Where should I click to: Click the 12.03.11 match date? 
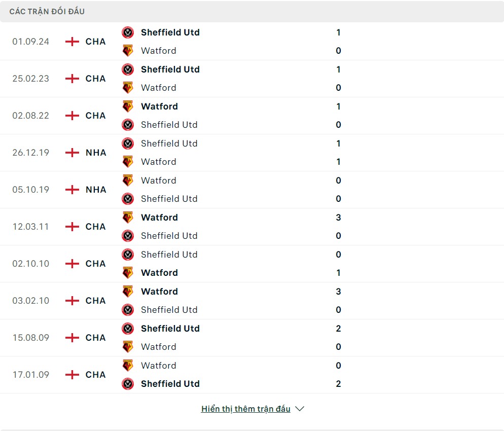click(x=31, y=227)
